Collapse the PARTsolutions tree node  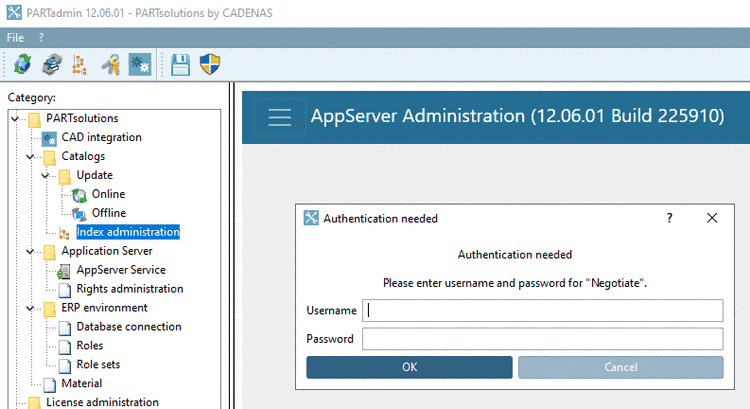tap(16, 119)
